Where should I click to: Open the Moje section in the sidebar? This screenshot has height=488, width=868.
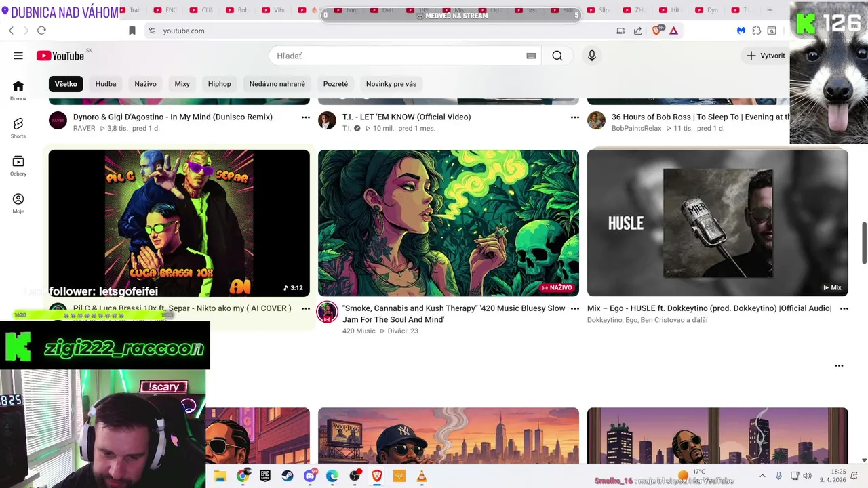pos(18,203)
